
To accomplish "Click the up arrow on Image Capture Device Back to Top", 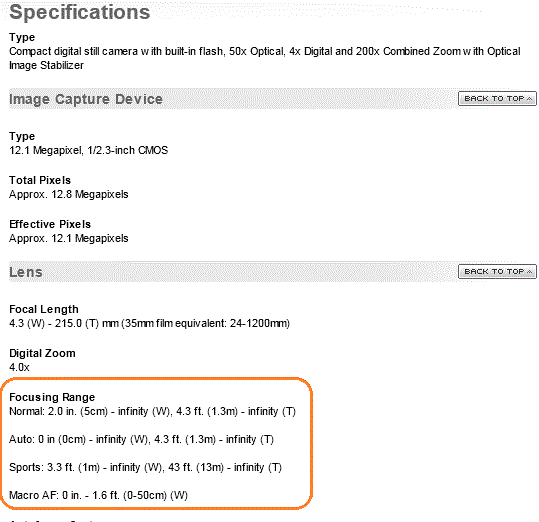I will [529, 99].
